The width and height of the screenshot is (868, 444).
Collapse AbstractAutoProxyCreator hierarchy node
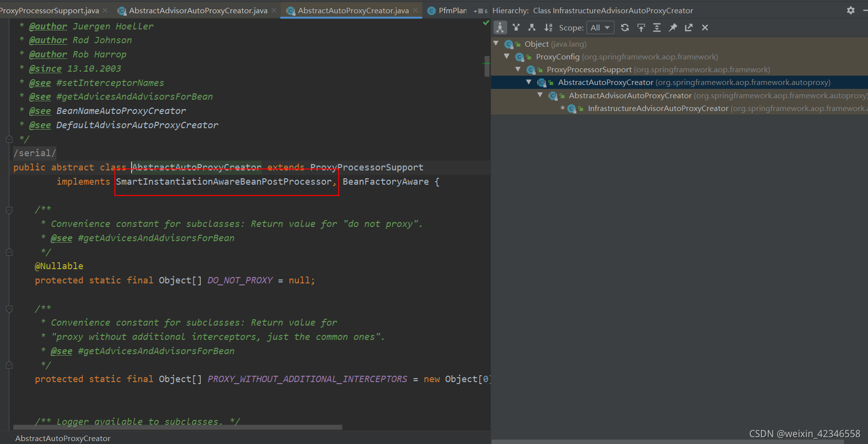point(529,82)
